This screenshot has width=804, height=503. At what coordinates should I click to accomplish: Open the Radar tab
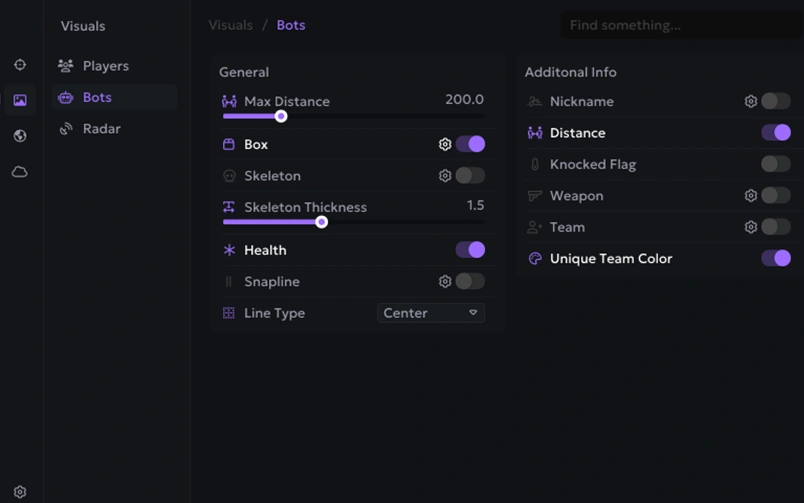point(101,129)
